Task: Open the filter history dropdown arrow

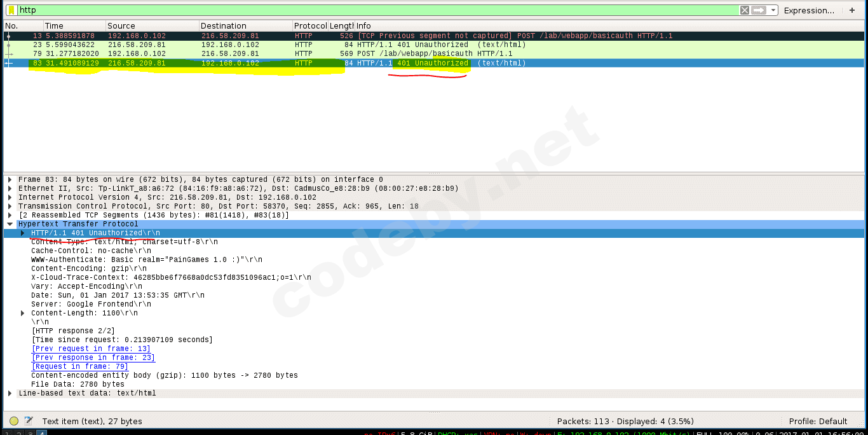Action: 773,10
